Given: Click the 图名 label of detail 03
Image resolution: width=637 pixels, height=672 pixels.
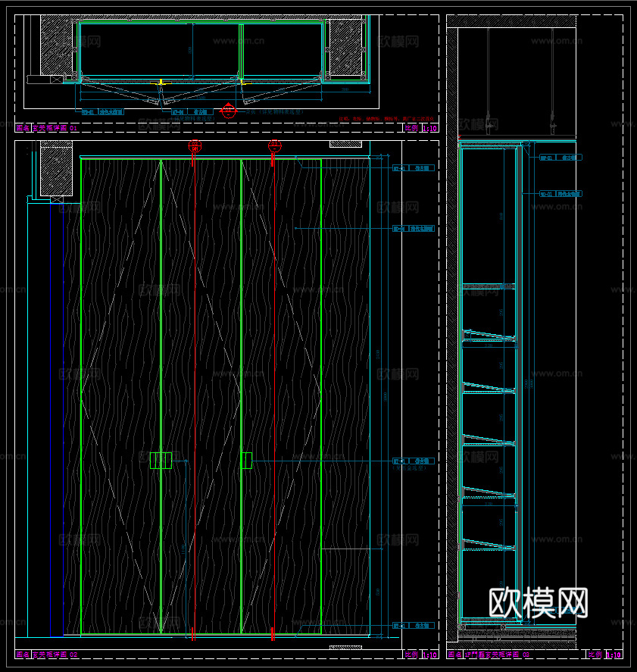Looking at the screenshot, I should [x=455, y=655].
